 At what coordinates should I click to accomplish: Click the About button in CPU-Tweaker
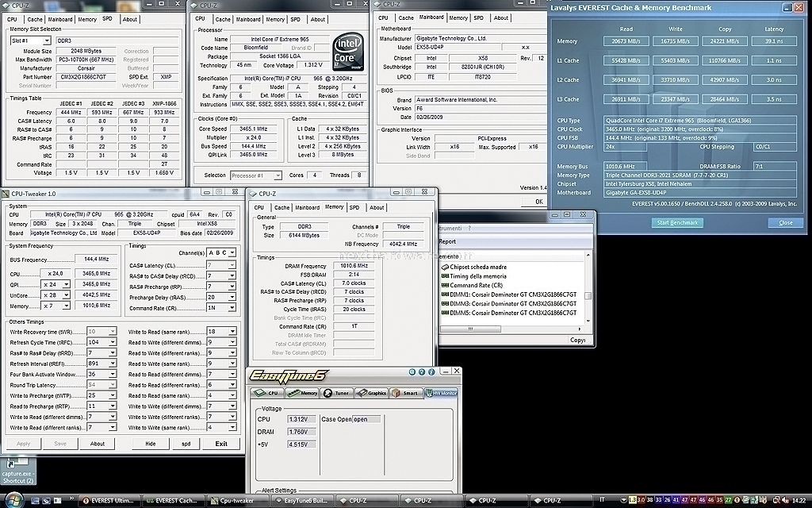[x=98, y=444]
